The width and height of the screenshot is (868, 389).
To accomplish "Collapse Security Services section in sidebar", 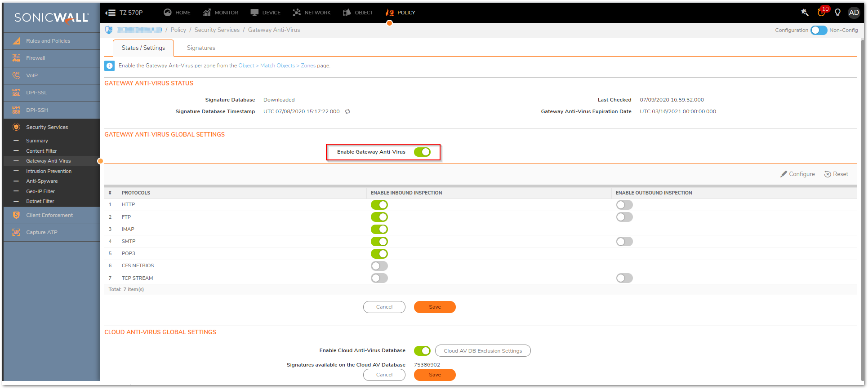I will coord(52,127).
